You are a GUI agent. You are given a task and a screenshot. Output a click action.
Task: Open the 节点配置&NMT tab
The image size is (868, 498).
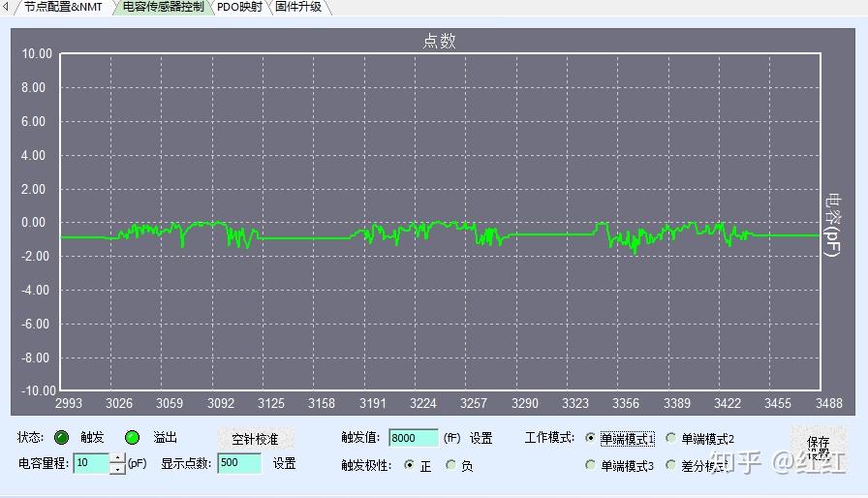[63, 7]
